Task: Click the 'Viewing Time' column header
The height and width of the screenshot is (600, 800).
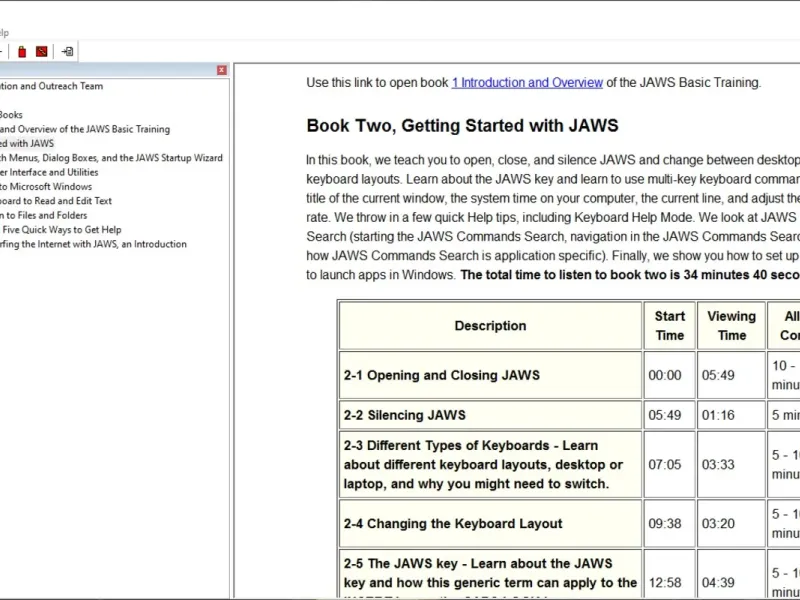Action: tap(731, 326)
